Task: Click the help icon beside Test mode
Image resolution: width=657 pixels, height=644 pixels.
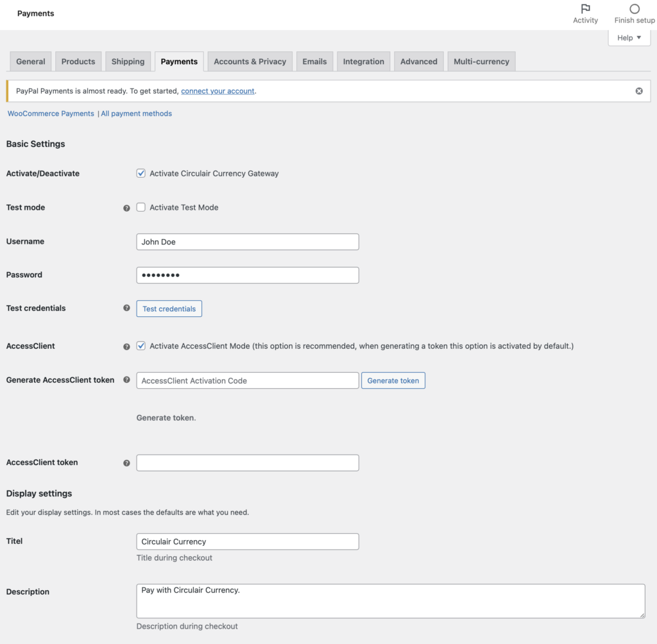Action: [126, 207]
